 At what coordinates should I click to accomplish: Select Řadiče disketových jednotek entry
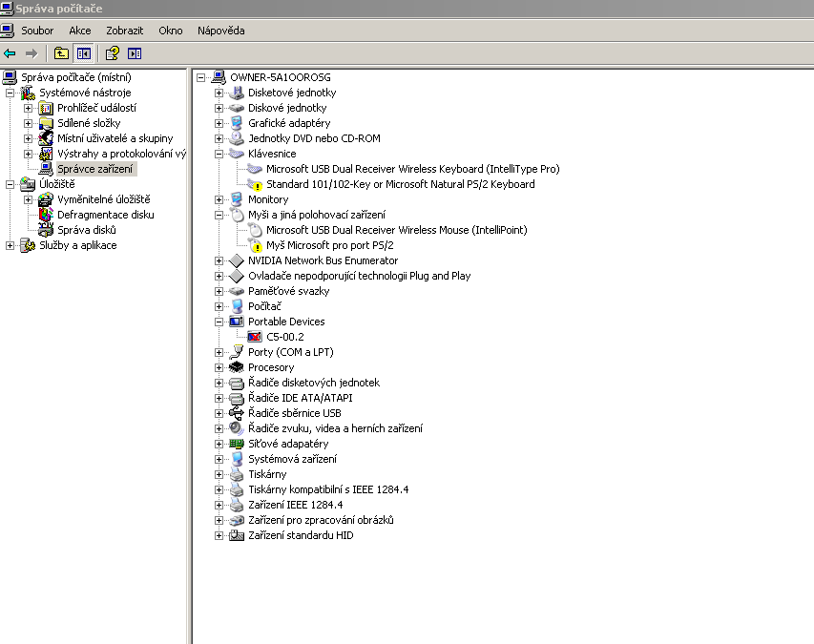coord(314,383)
